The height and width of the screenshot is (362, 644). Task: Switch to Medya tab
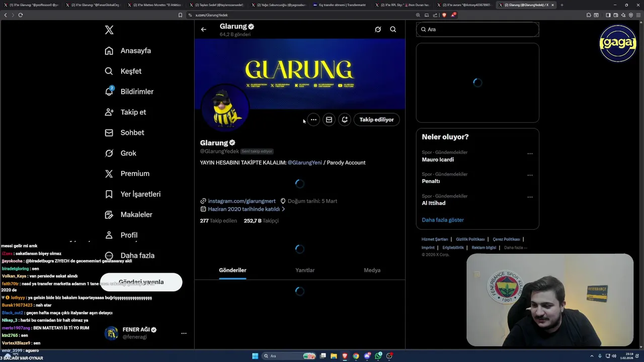(372, 270)
